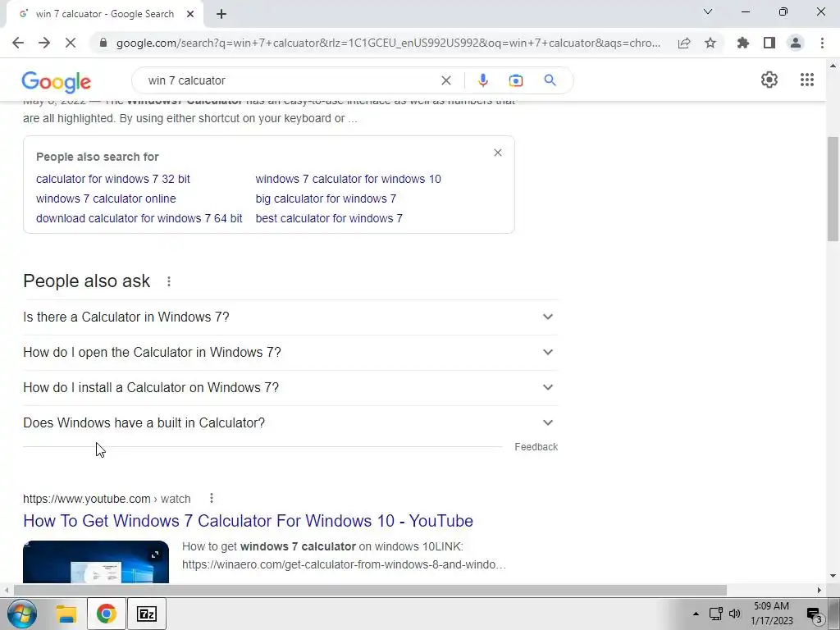Expand 'Does Windows have a built in Calculator?'

290,422
